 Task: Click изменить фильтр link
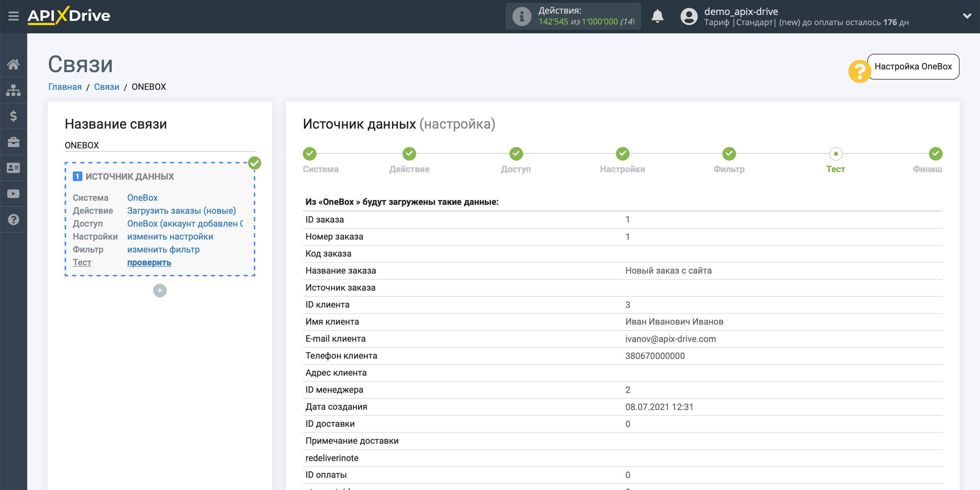[x=163, y=249]
